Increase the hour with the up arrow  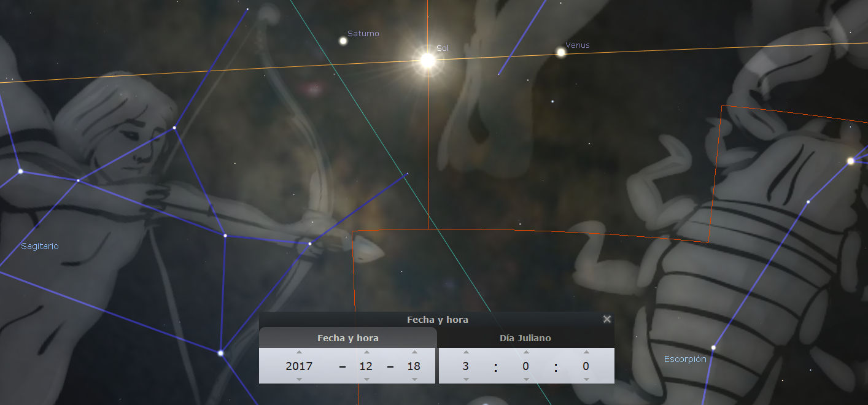point(466,352)
